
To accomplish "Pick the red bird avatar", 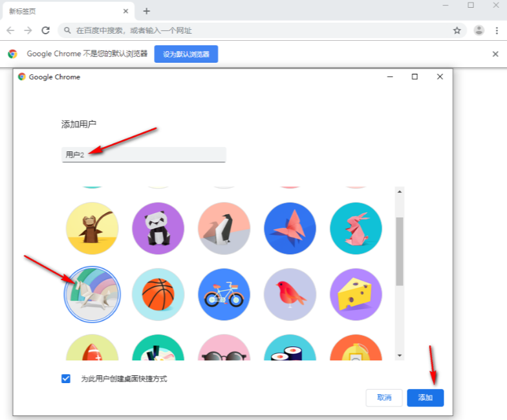I will [x=290, y=294].
